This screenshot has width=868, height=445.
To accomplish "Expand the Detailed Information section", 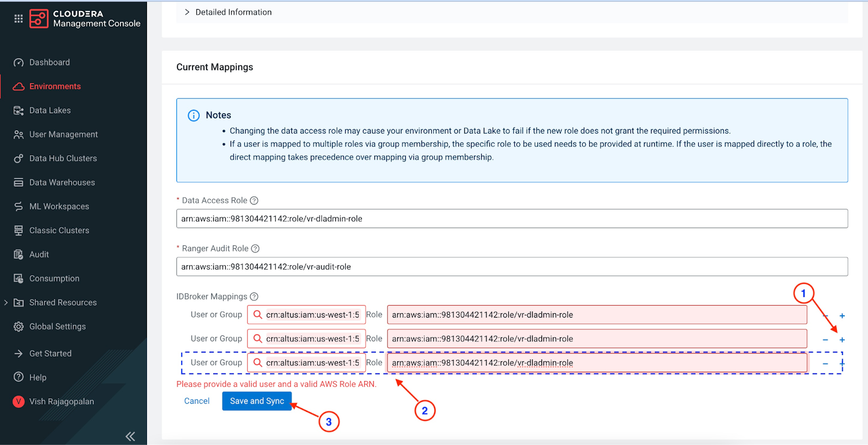I will 187,12.
